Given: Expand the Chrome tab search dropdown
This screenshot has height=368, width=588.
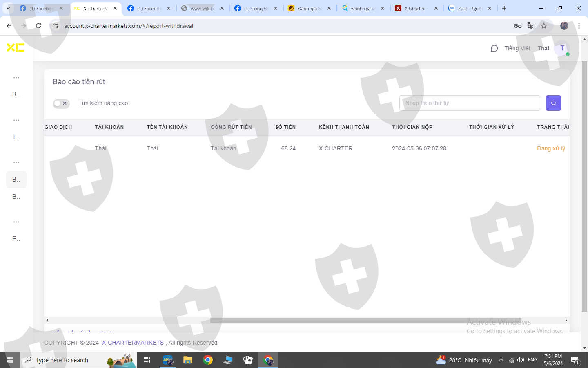Looking at the screenshot, I should point(8,8).
